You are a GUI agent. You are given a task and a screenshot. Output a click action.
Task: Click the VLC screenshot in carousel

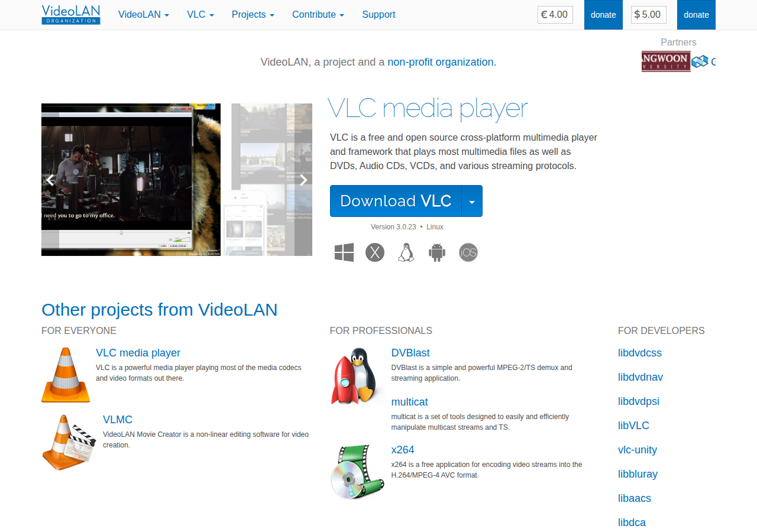pyautogui.click(x=131, y=180)
